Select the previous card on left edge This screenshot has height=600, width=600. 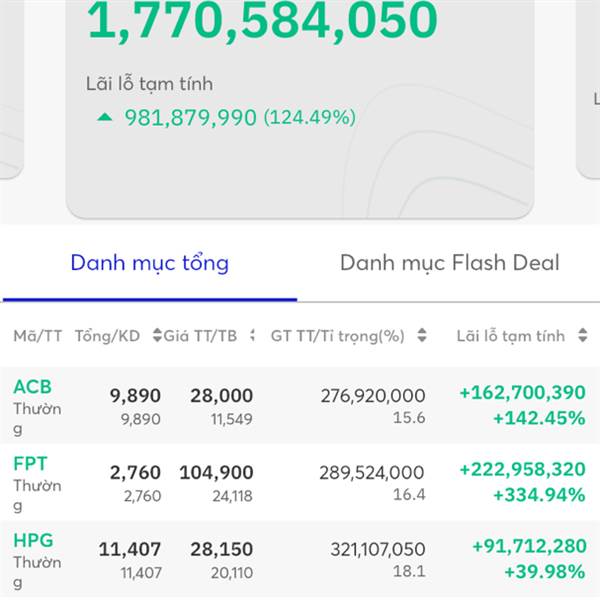[x=11, y=89]
